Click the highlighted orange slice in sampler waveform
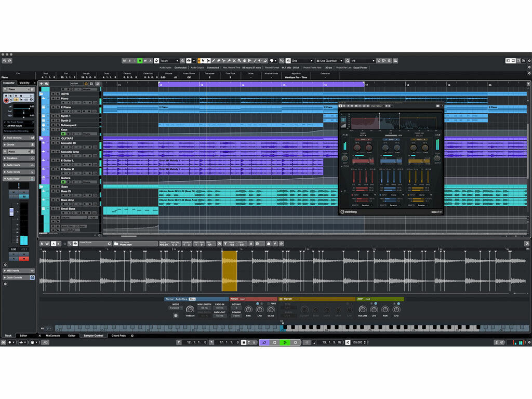 (x=229, y=271)
